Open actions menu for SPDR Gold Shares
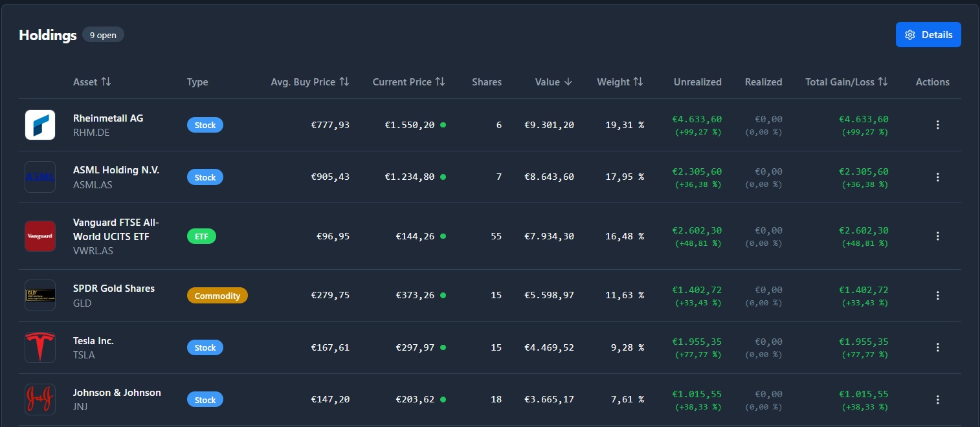The height and width of the screenshot is (427, 980). [x=938, y=296]
